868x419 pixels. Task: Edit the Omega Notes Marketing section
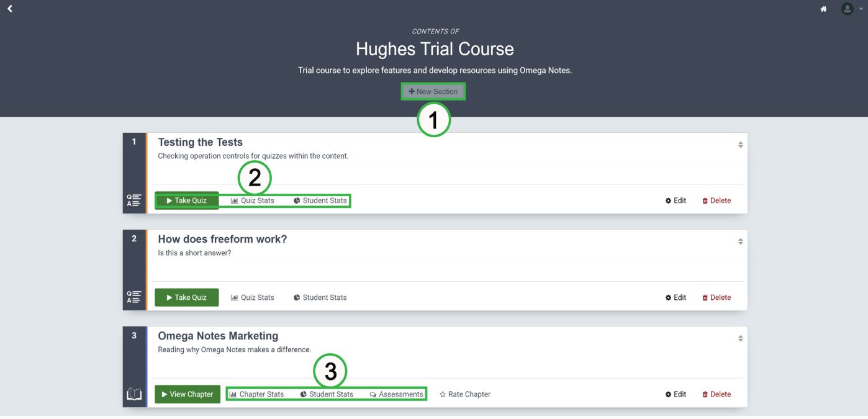(x=676, y=394)
